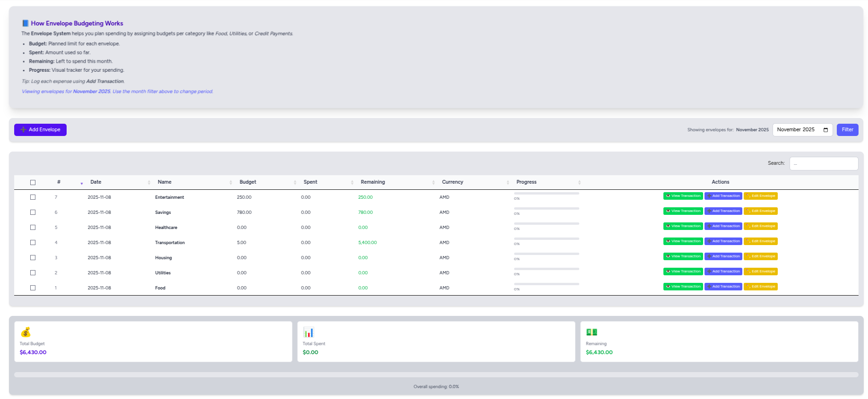The width and height of the screenshot is (868, 399).
Task: Click the pencil icon in the Healthcare row
Action: point(748,226)
